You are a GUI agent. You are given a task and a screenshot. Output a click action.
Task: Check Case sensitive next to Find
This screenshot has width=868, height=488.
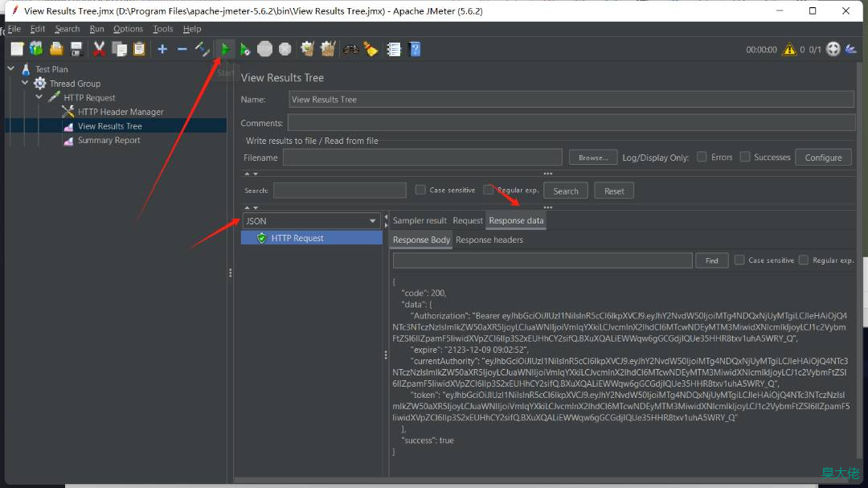click(x=739, y=260)
